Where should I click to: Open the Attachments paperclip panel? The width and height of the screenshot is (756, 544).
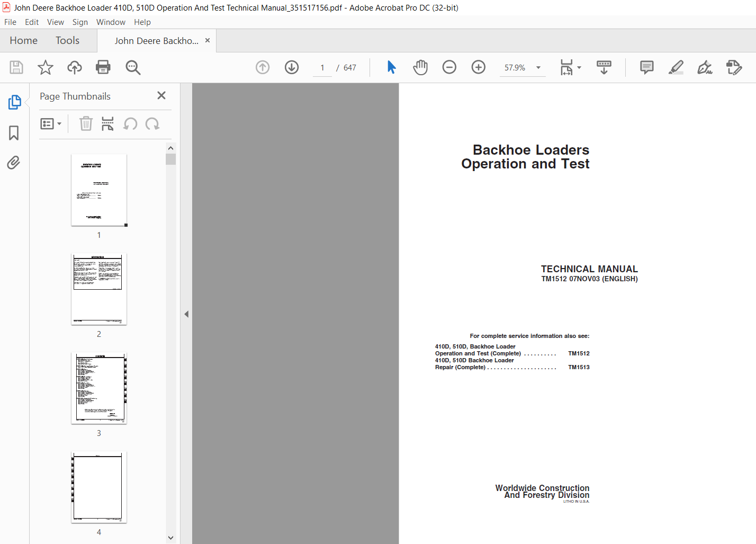pos(14,163)
